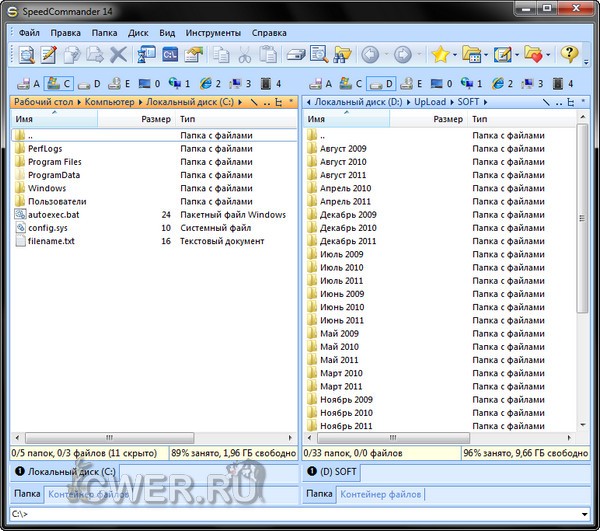
Task: Select the autoexec.bat file
Action: coord(53,214)
